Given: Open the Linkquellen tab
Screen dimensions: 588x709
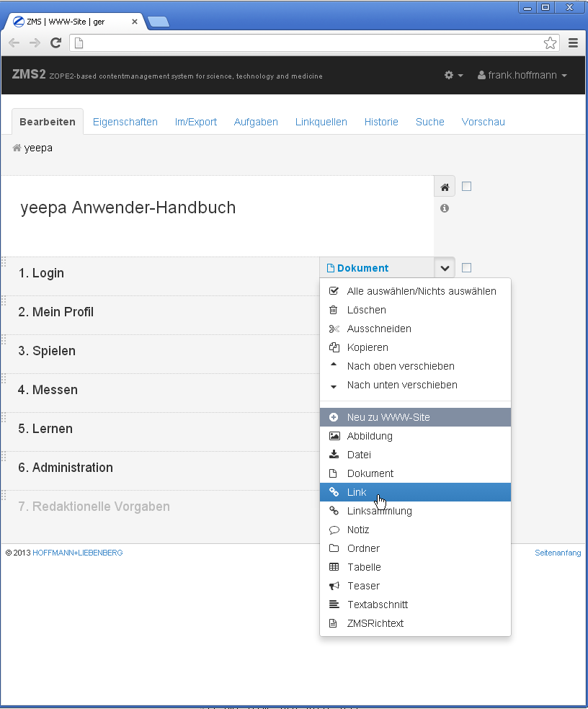Looking at the screenshot, I should (x=321, y=122).
